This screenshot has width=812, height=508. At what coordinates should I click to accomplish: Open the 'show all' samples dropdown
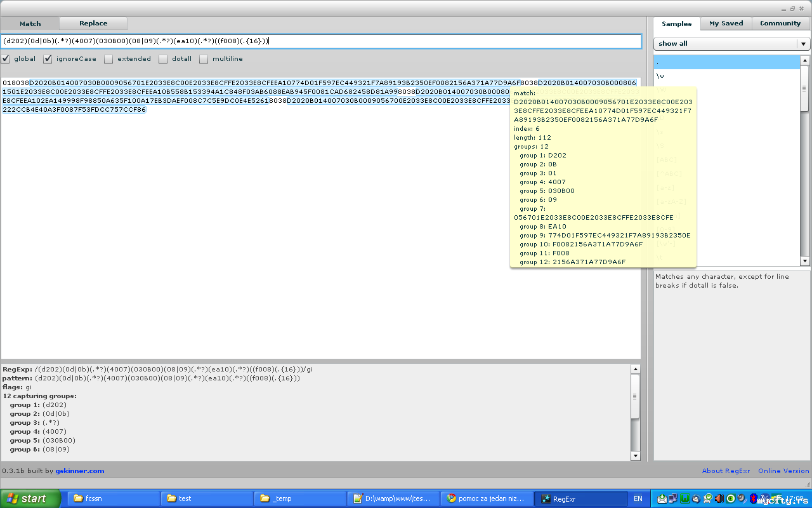click(x=803, y=44)
